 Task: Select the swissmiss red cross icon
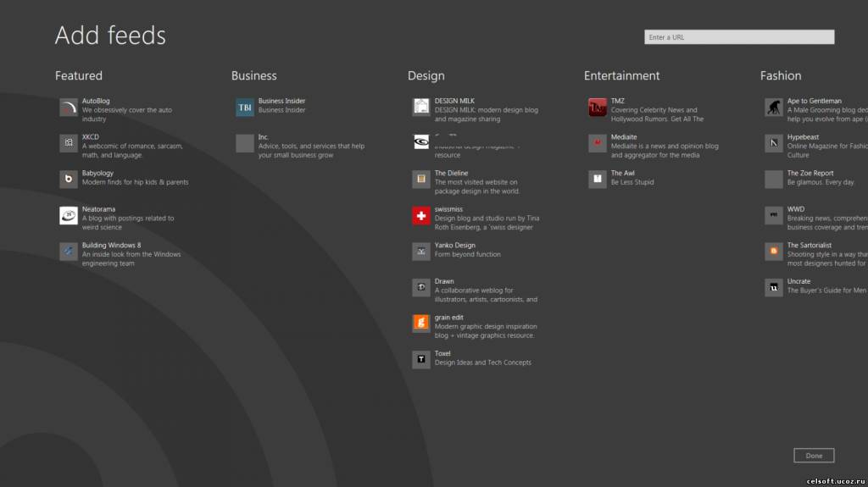pos(421,216)
